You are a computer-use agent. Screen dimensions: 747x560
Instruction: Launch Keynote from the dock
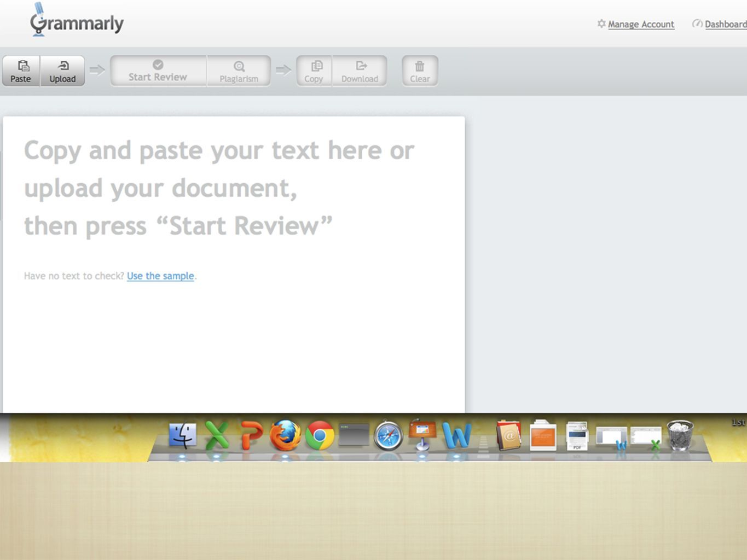422,435
